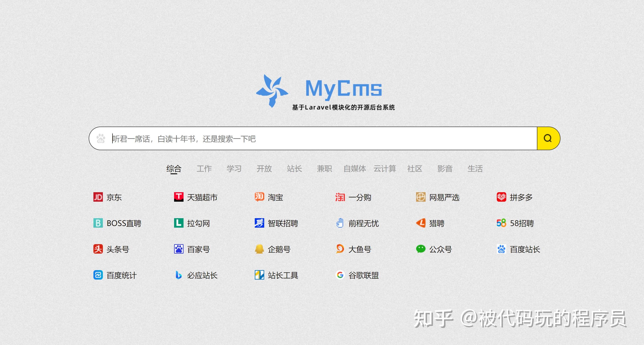Viewport: 644px width, 345px height.
Task: Open the 百度统计 link
Action: pyautogui.click(x=121, y=275)
